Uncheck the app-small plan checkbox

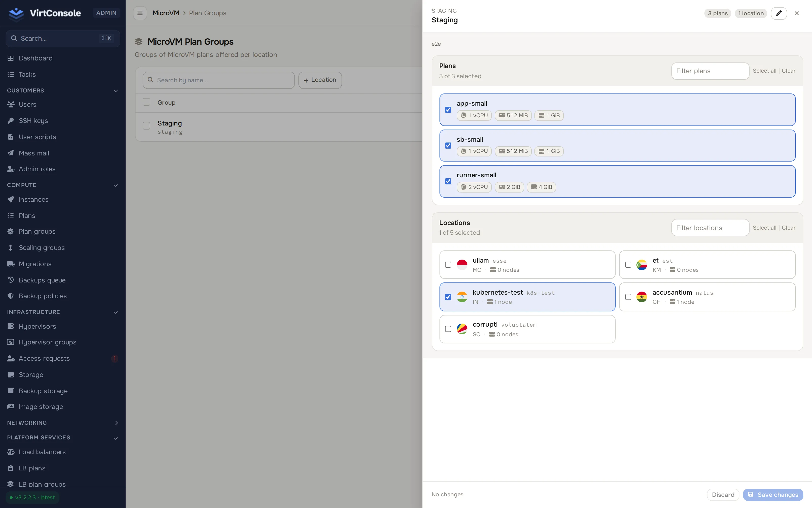[448, 109]
